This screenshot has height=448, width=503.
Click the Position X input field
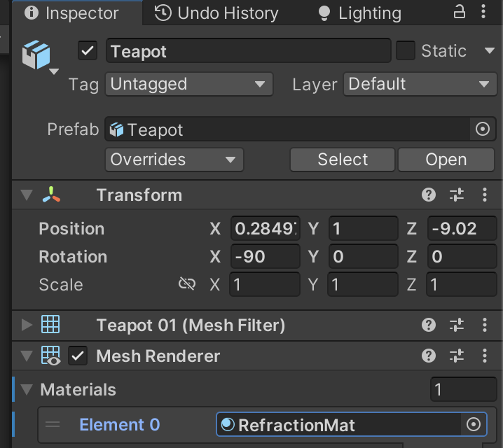click(266, 229)
